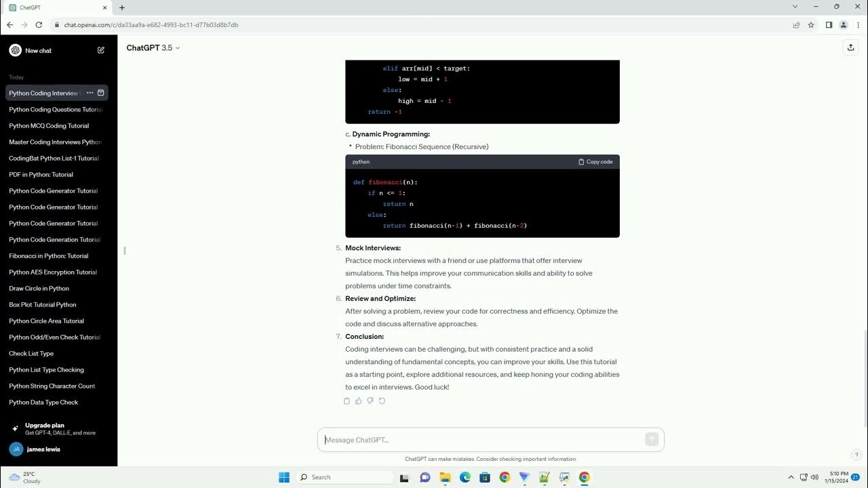Give the response a thumbs up

coord(358,401)
